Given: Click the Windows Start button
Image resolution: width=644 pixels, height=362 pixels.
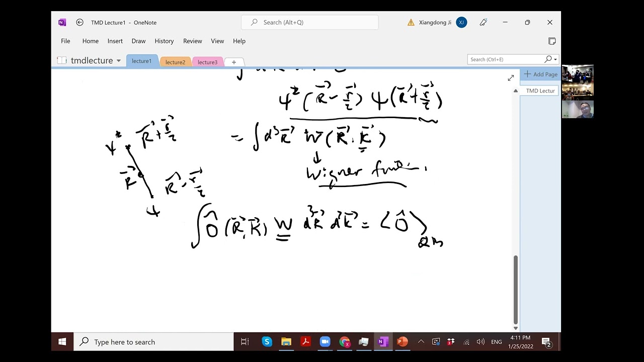Looking at the screenshot, I should [62, 342].
